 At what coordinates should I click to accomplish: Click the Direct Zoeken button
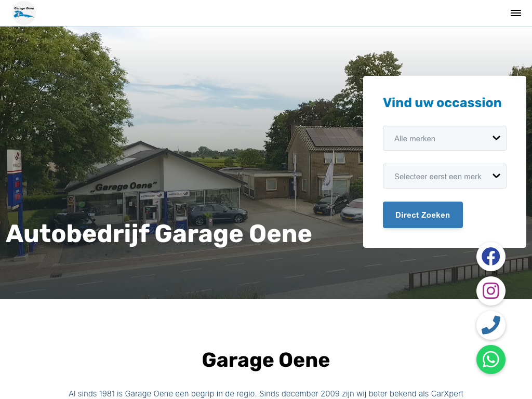[423, 215]
